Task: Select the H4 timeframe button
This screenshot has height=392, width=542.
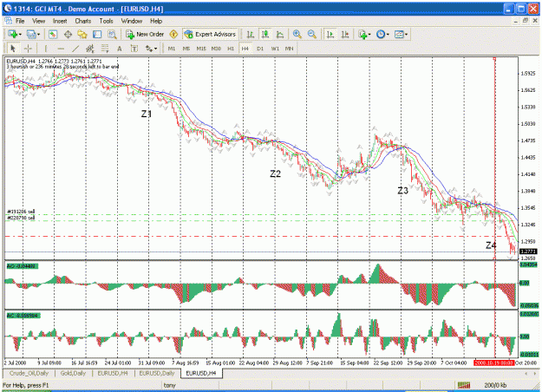Action: pos(245,49)
